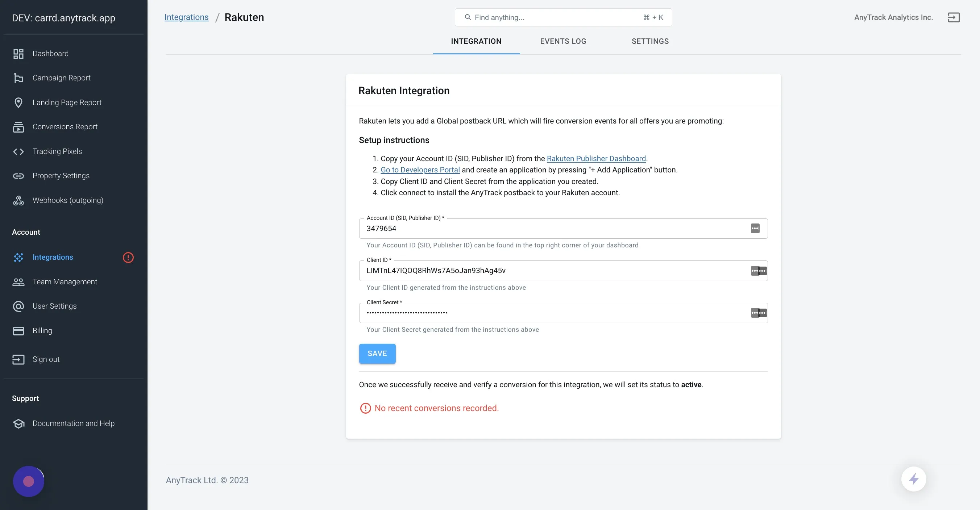Click the Webhooks (outgoing) icon

click(x=18, y=200)
